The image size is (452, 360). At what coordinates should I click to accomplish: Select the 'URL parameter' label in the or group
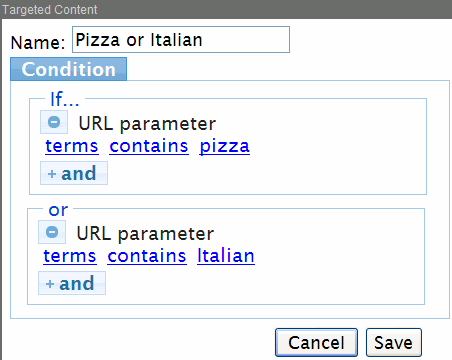click(145, 234)
